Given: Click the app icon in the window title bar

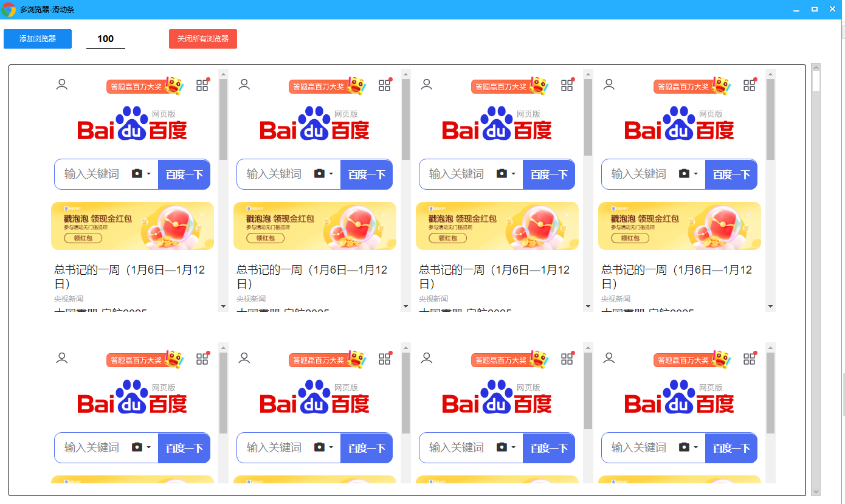Looking at the screenshot, I should tap(9, 9).
